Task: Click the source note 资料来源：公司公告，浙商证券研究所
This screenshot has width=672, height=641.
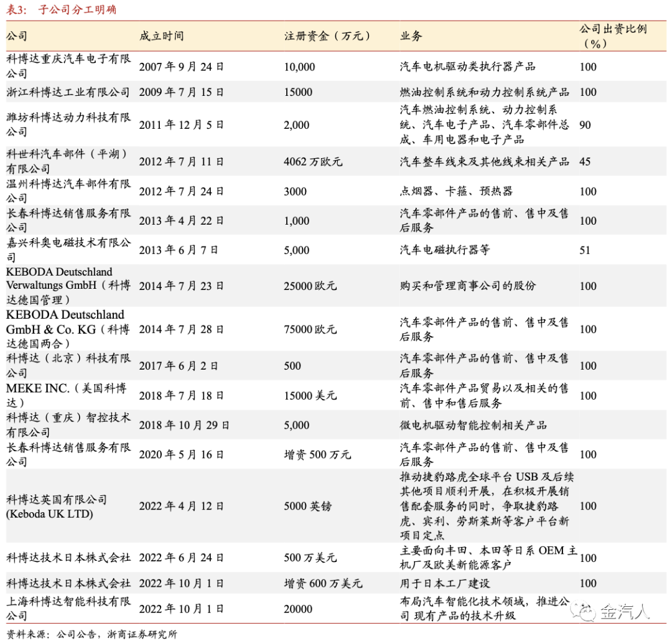Action: tap(91, 634)
